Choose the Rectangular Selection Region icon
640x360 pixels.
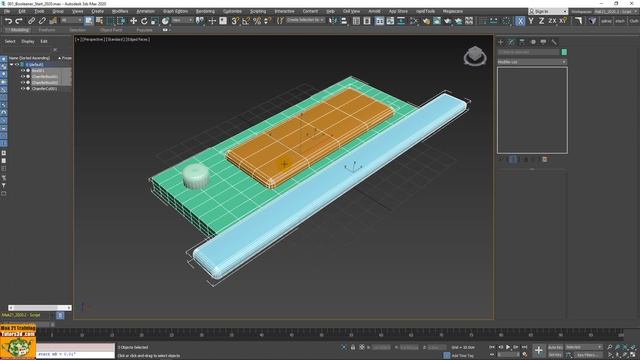coord(110,21)
